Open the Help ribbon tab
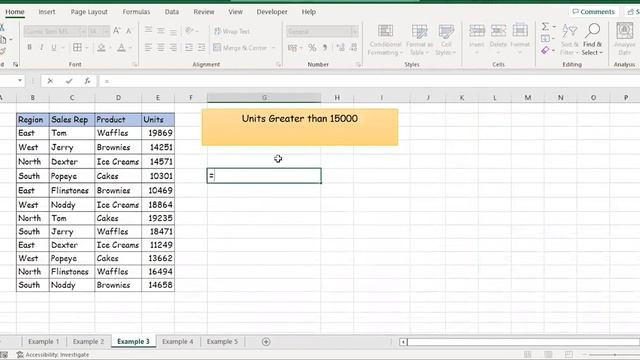640x360 pixels. [x=309, y=12]
